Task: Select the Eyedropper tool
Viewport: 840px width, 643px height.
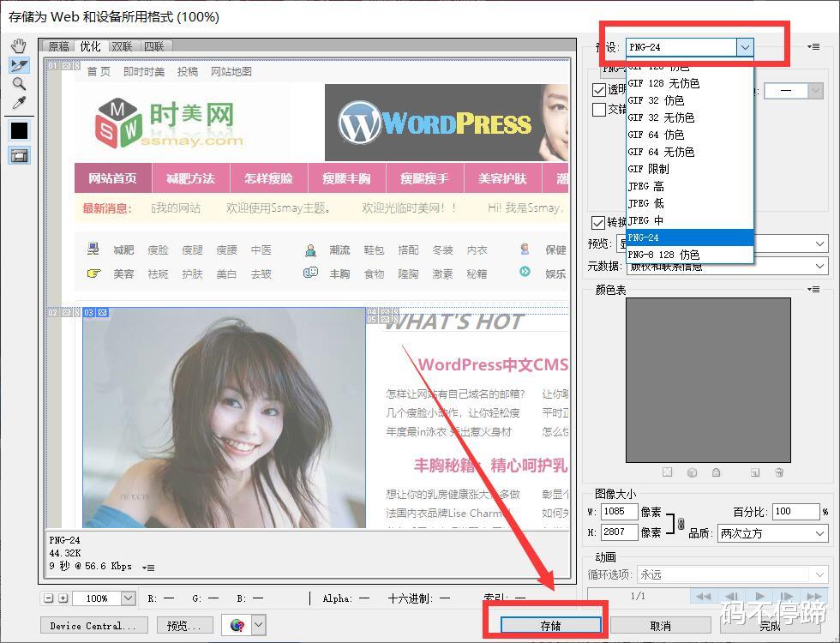Action: pos(19,104)
